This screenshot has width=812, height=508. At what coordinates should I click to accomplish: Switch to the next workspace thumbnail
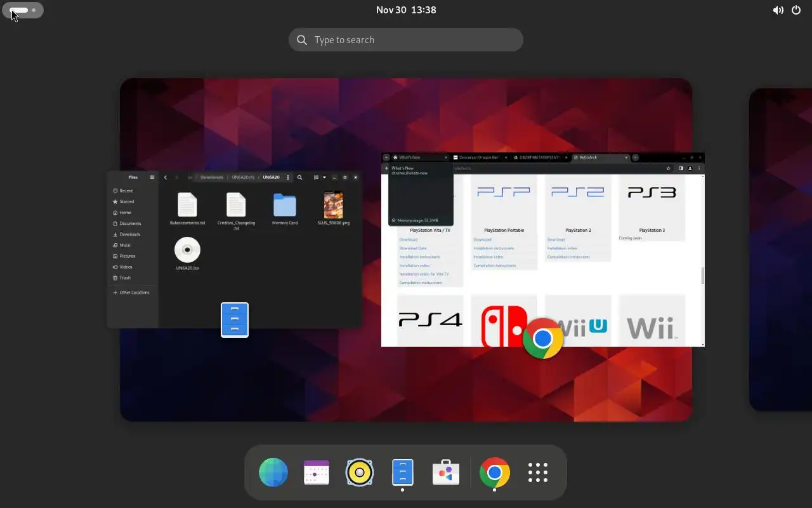point(780,250)
